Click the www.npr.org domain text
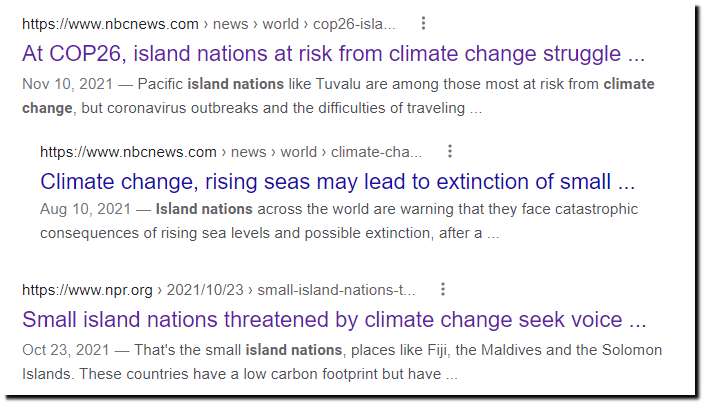 [x=87, y=290]
